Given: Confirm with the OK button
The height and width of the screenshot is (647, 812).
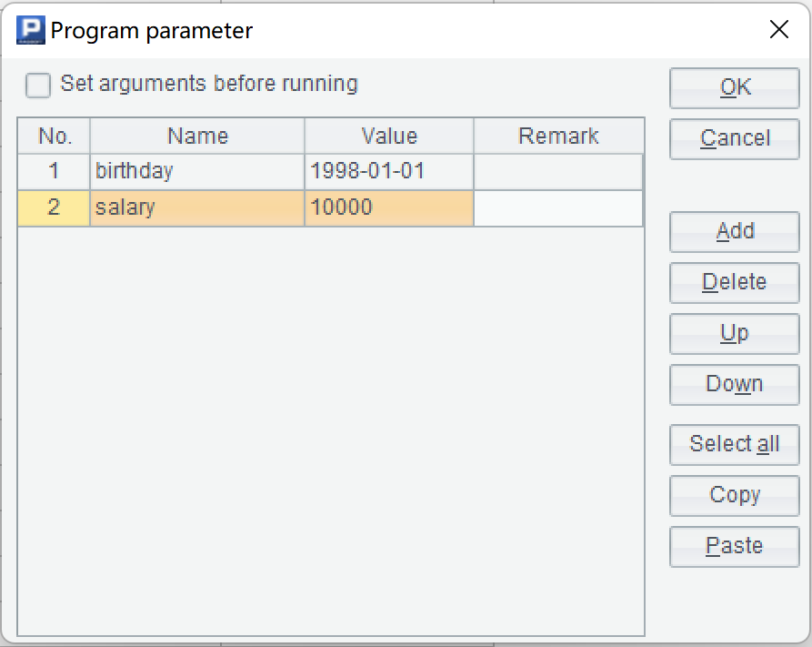Looking at the screenshot, I should click(735, 87).
